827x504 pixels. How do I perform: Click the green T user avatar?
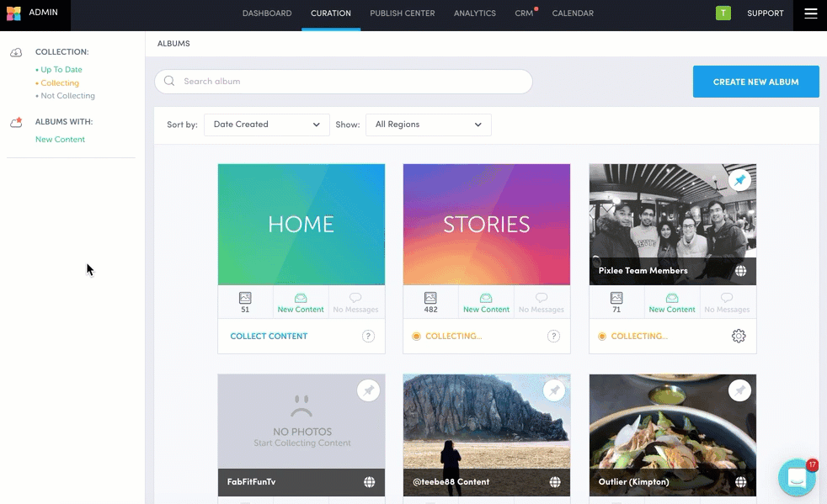click(x=723, y=13)
